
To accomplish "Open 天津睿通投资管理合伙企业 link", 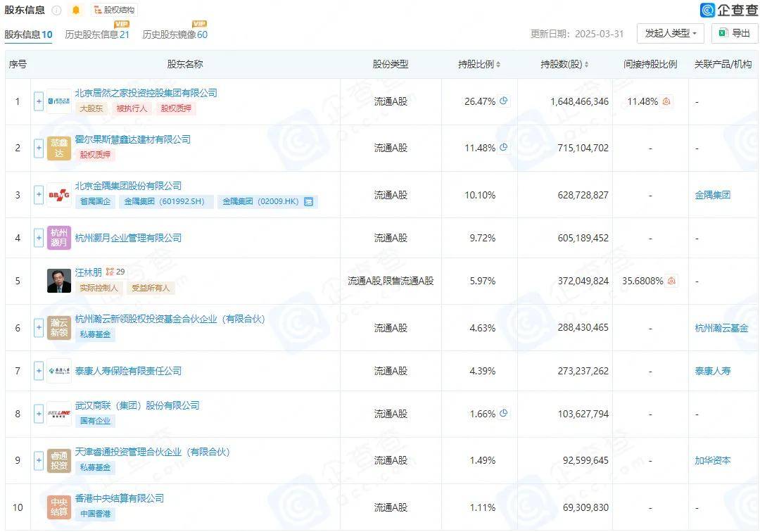I will click(x=152, y=452).
